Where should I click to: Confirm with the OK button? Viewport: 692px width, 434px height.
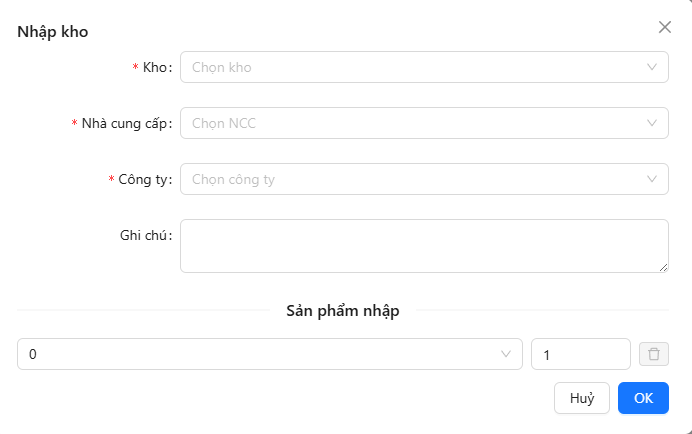[x=643, y=398]
